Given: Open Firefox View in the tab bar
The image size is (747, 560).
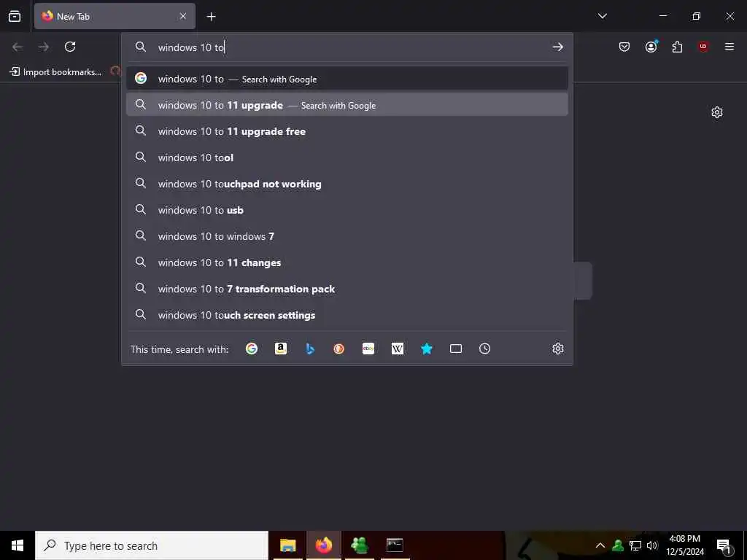Looking at the screenshot, I should (15, 16).
